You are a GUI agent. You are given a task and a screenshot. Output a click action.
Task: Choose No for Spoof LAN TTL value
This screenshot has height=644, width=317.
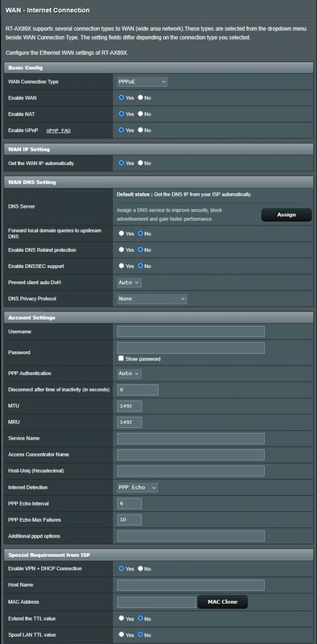tap(141, 634)
